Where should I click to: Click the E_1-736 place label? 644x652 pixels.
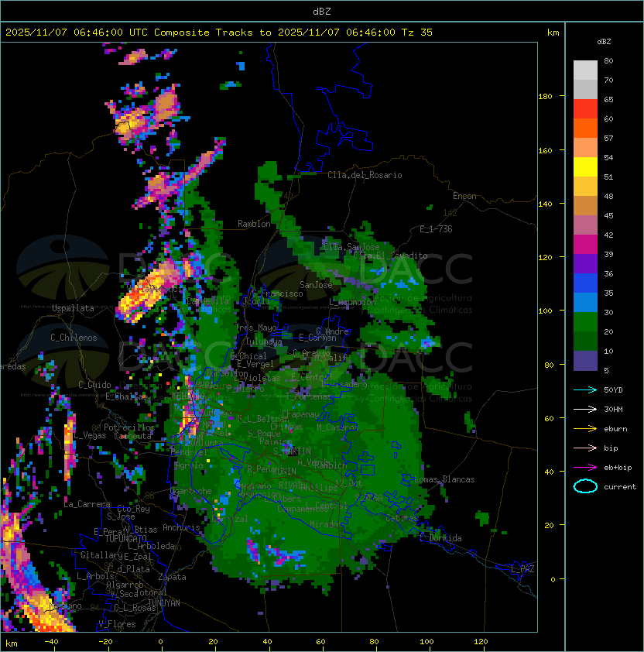436,228
